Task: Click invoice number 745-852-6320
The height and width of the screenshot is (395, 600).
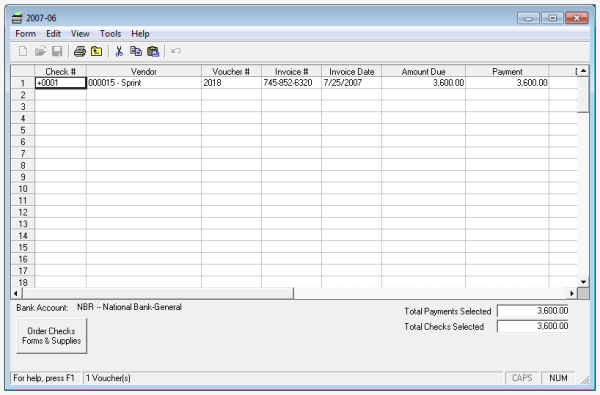Action: tap(291, 83)
